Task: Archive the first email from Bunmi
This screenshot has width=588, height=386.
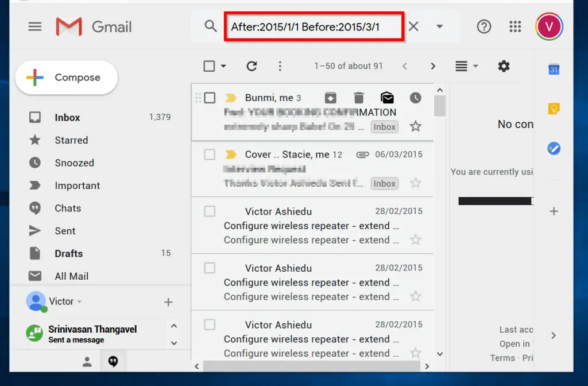Action: pos(331,98)
